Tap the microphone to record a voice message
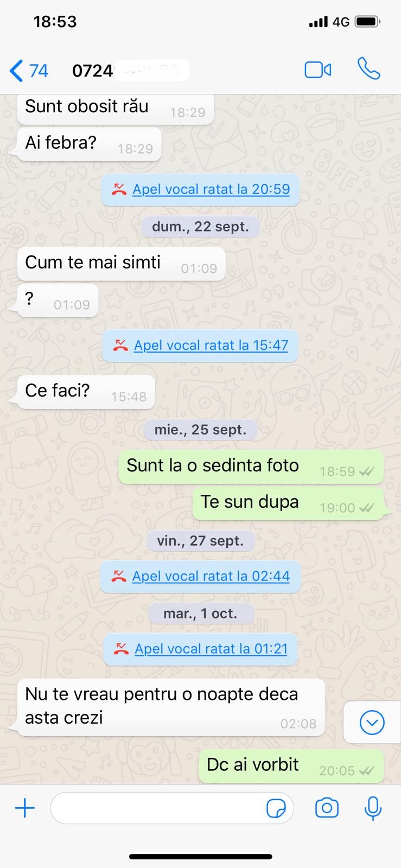401x868 pixels. [x=373, y=808]
